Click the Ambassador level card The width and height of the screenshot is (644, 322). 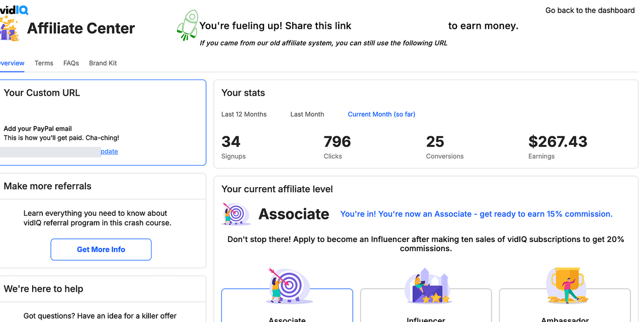click(565, 305)
